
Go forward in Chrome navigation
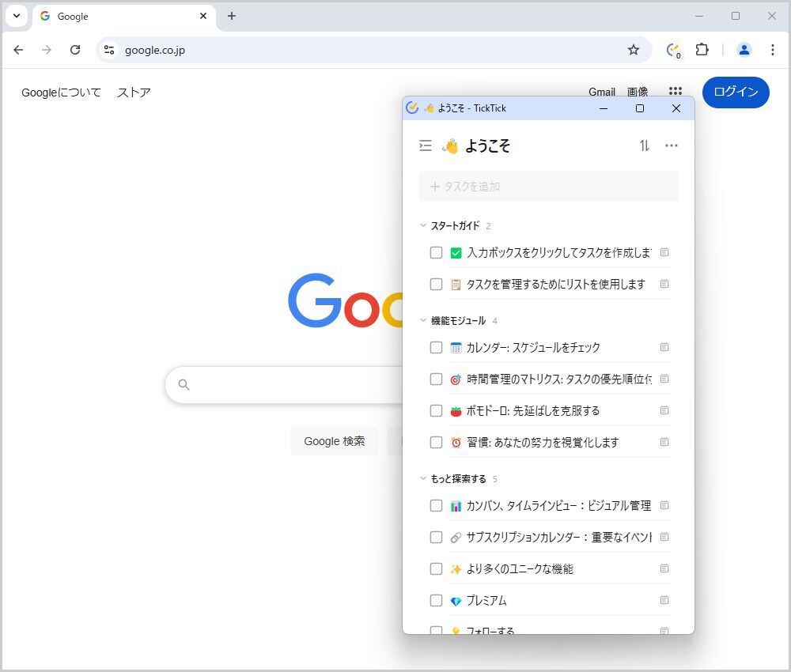(x=47, y=49)
